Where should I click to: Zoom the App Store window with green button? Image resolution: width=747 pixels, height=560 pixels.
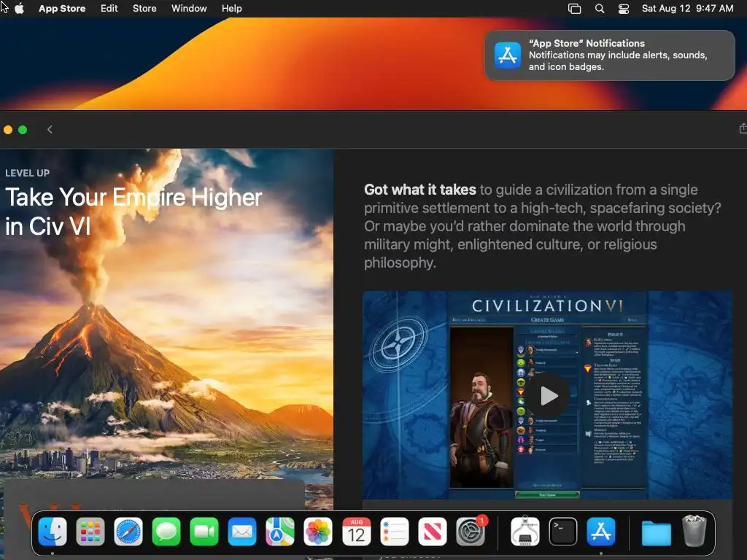pyautogui.click(x=23, y=130)
